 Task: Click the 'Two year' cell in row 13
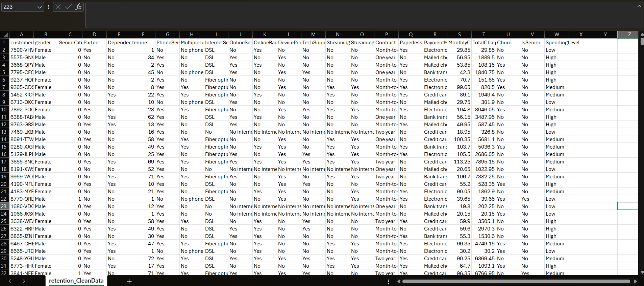click(x=387, y=132)
